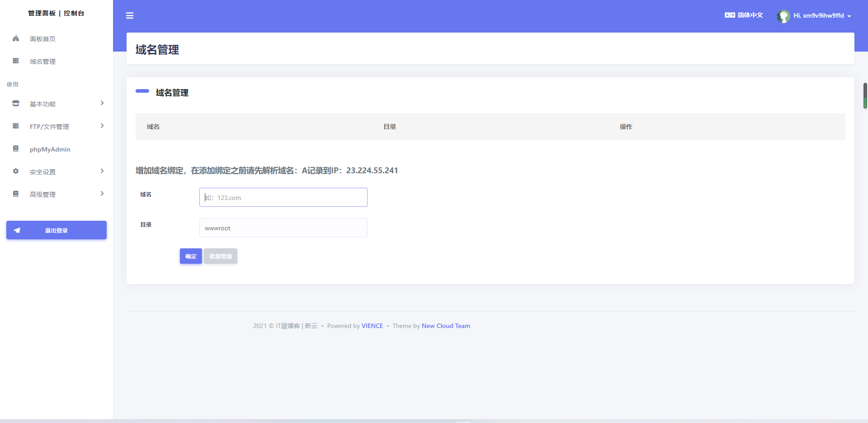Image resolution: width=868 pixels, height=423 pixels.
Task: Open the VIENCE footer link
Action: 372,326
